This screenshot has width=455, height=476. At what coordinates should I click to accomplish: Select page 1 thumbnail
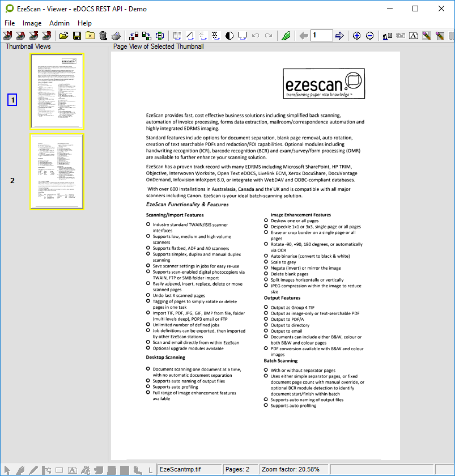[x=57, y=91]
